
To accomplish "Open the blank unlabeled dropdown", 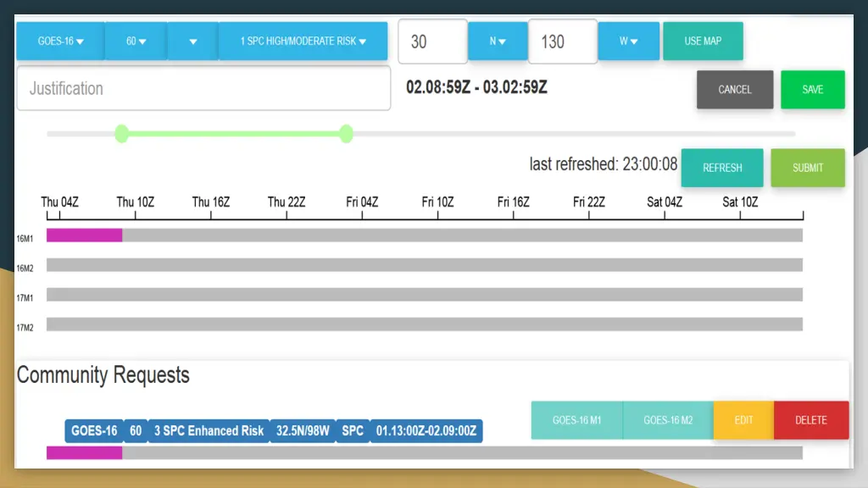I will (x=192, y=41).
